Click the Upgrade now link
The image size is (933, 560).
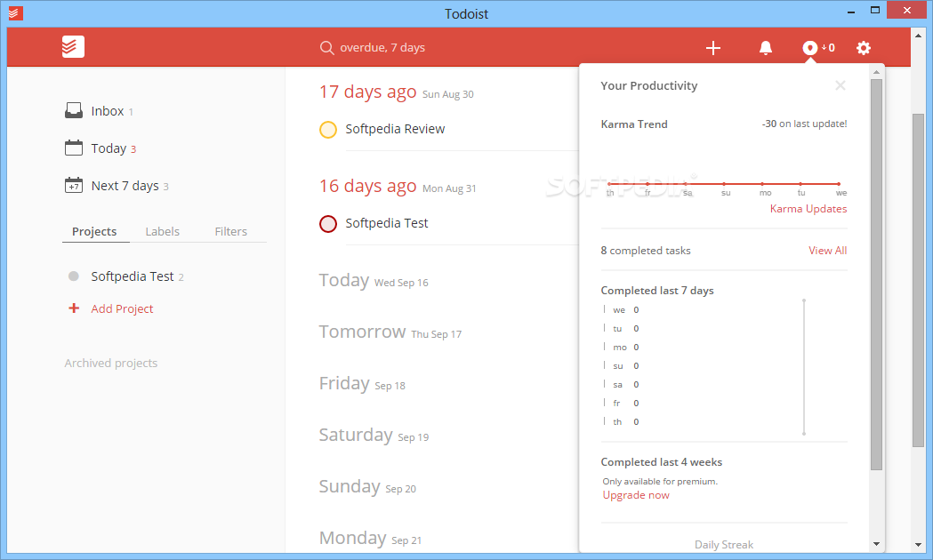636,495
